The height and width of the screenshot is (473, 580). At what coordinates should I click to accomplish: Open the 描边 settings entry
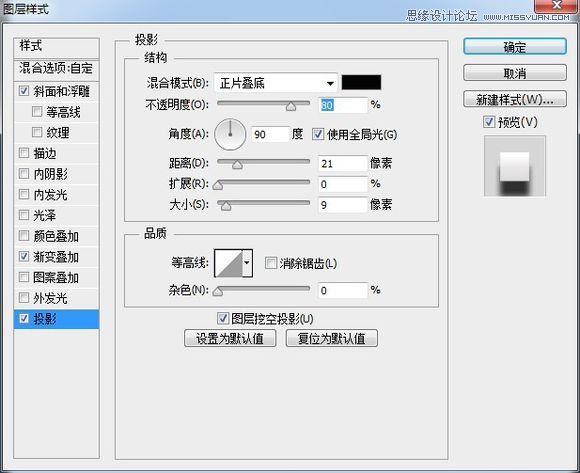(45, 153)
